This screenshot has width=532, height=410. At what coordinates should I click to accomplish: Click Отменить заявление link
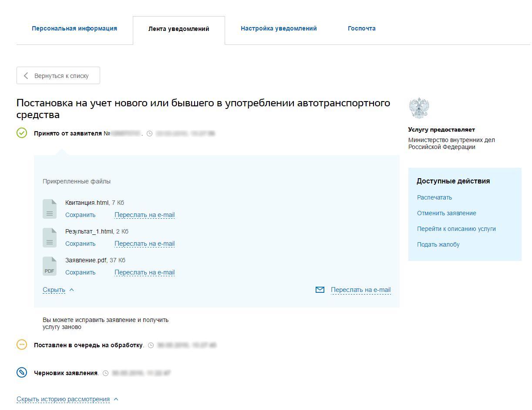(x=446, y=213)
